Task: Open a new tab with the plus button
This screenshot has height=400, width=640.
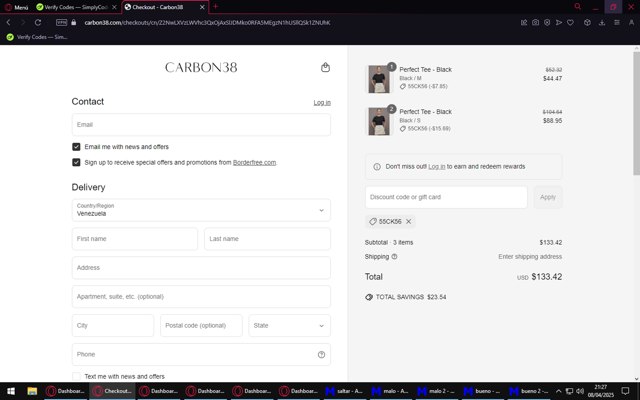Action: tap(216, 7)
